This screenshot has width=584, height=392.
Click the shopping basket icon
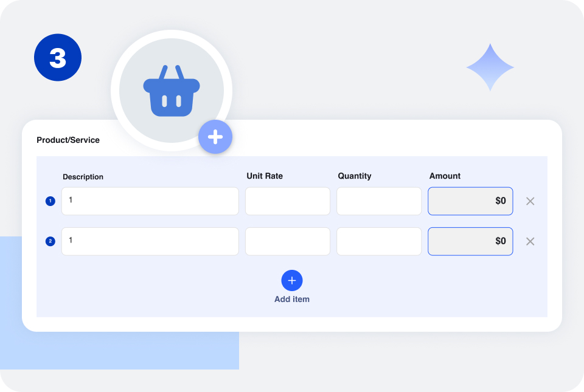tap(172, 91)
